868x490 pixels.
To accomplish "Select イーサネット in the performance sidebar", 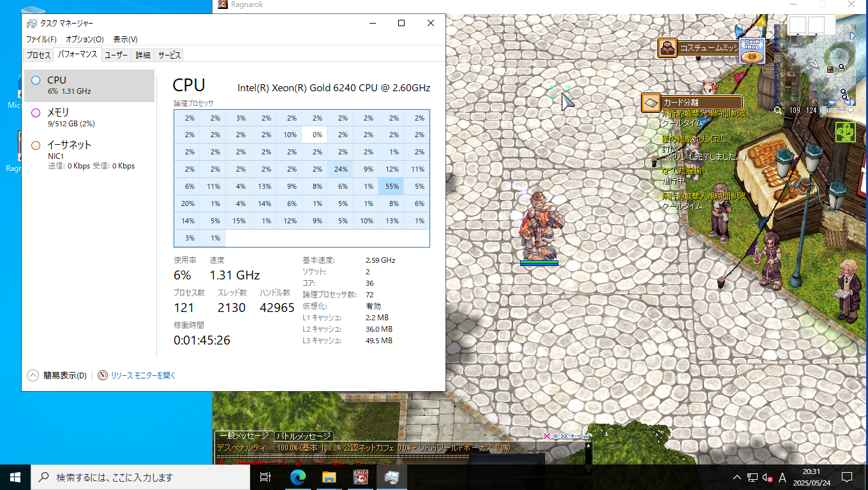I will click(x=89, y=154).
